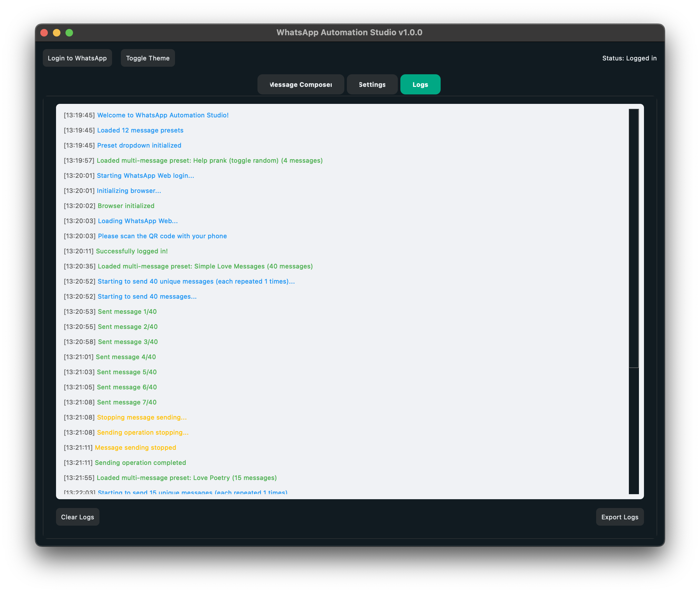The image size is (700, 593).
Task: Click the yellow minimize window control
Action: [x=56, y=33]
